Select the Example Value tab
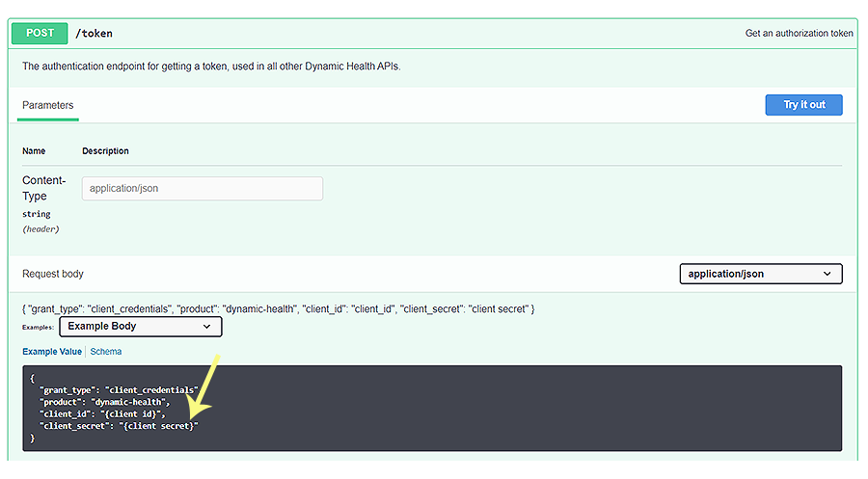 coord(52,352)
